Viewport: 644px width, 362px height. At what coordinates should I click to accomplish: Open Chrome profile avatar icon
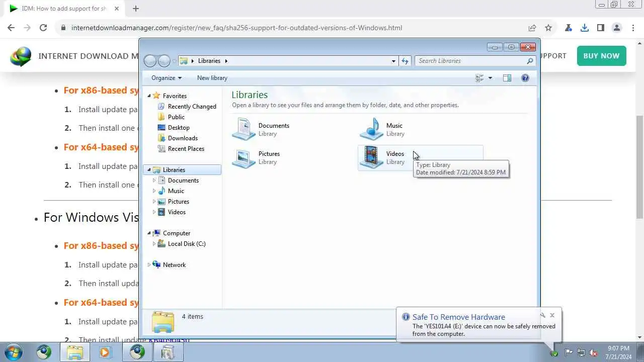tap(617, 28)
